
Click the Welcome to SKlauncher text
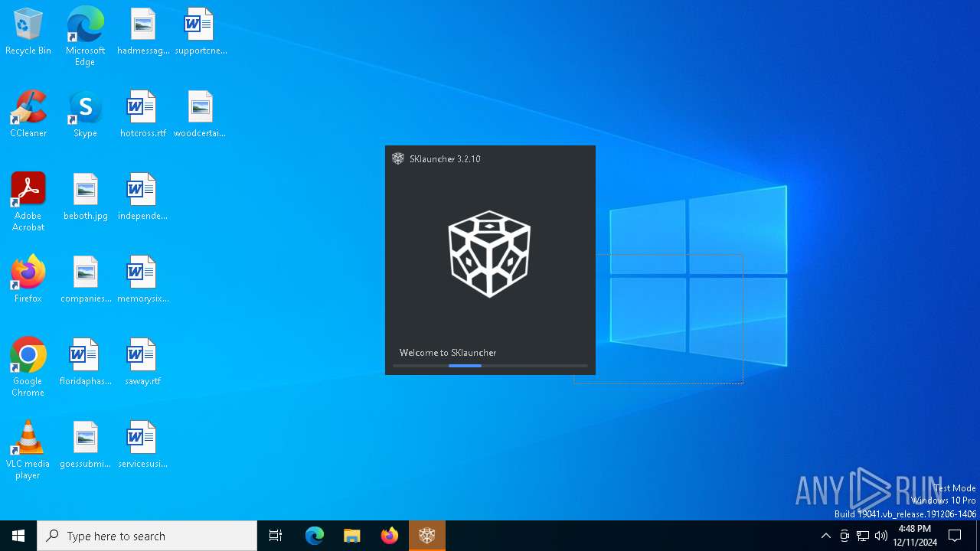point(448,353)
